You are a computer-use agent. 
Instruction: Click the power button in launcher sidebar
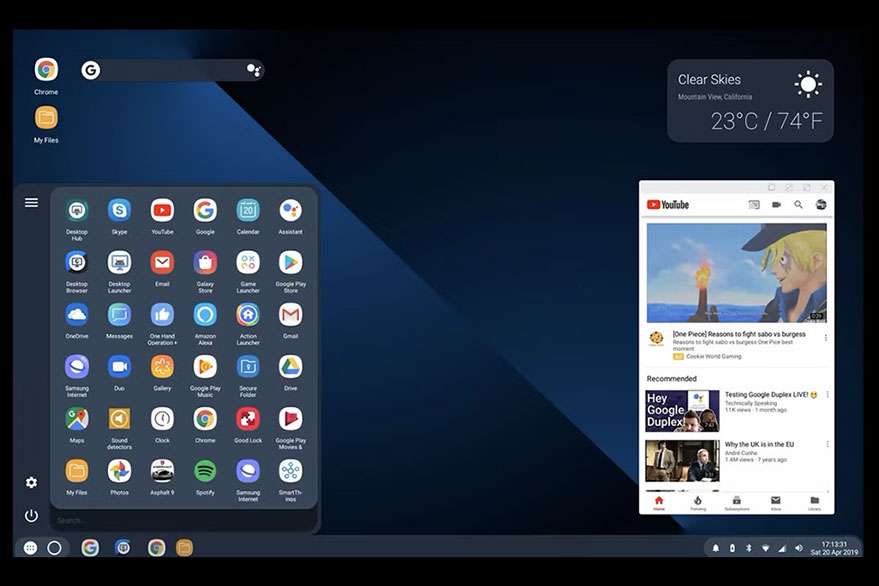(x=31, y=515)
